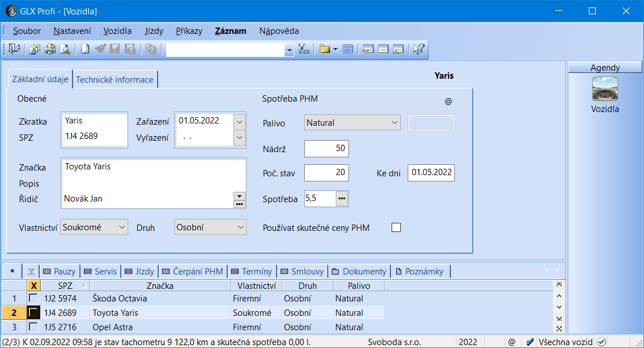Sort by SPZ column header

point(65,285)
